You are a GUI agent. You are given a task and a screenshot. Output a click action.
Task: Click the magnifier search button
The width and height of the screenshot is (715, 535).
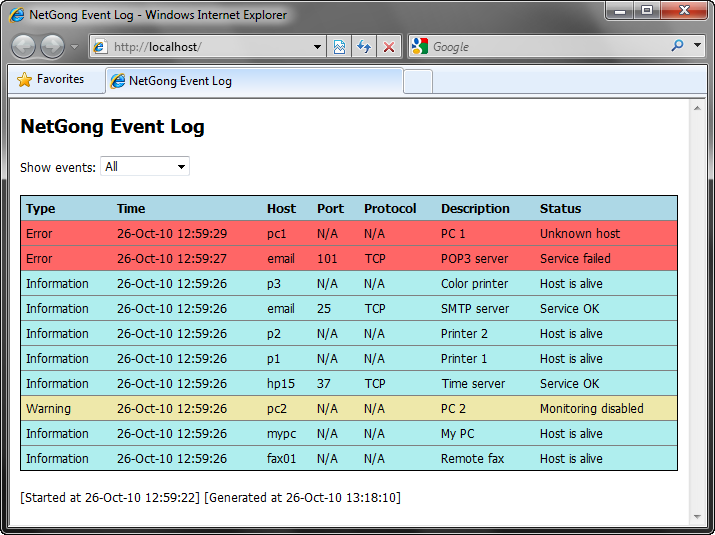[678, 46]
